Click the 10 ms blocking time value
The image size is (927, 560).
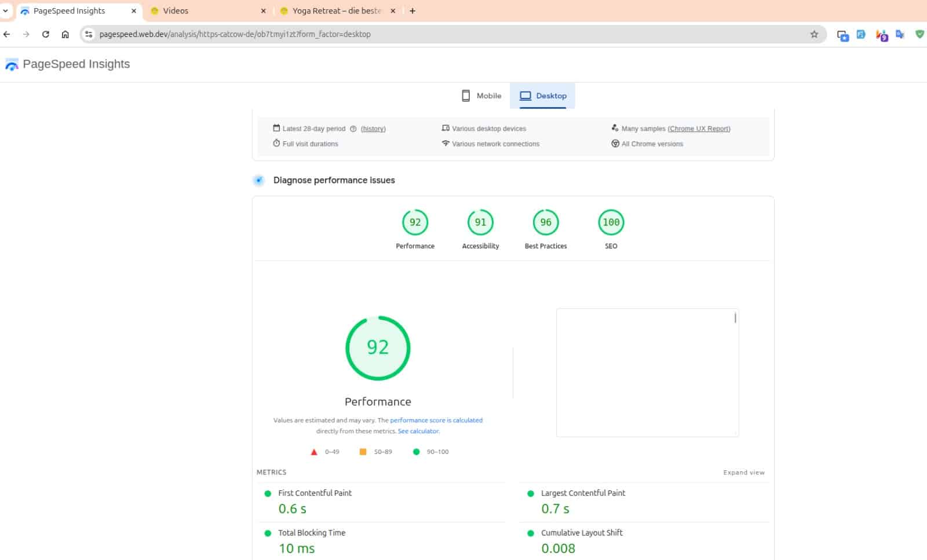tap(297, 548)
